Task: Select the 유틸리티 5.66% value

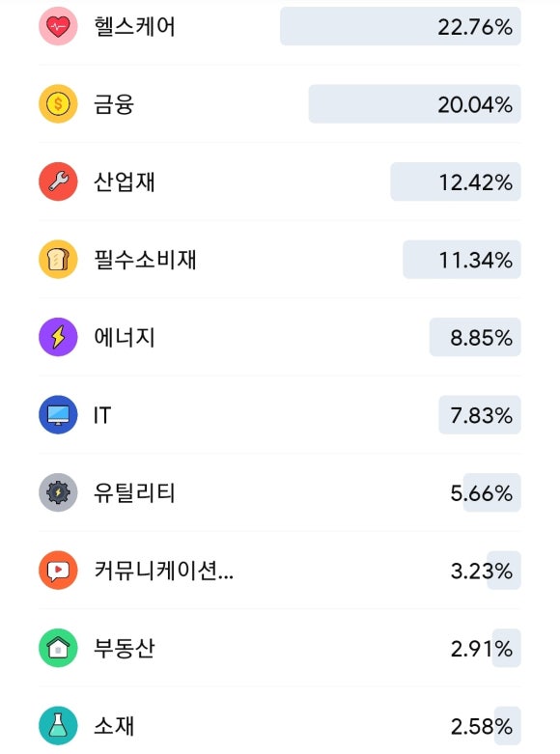Action: coord(481,493)
